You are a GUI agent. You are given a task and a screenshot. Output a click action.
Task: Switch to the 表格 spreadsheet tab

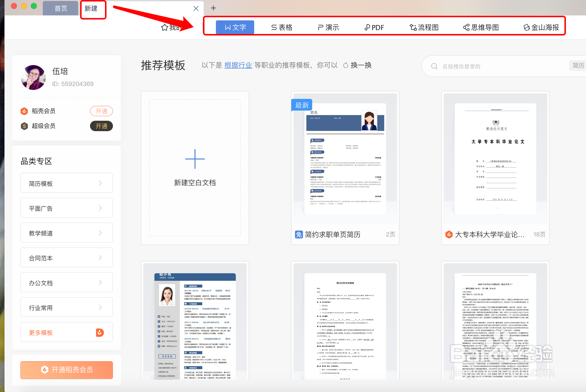[x=282, y=27]
